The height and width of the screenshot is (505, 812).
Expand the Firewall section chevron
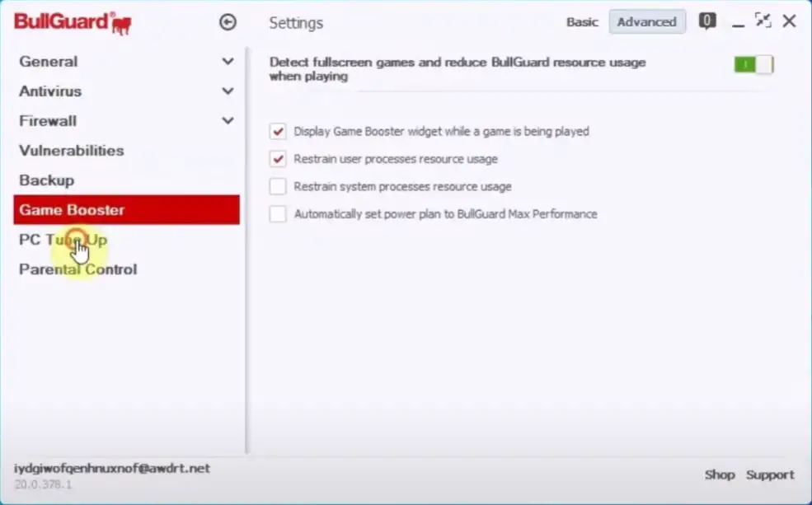228,121
